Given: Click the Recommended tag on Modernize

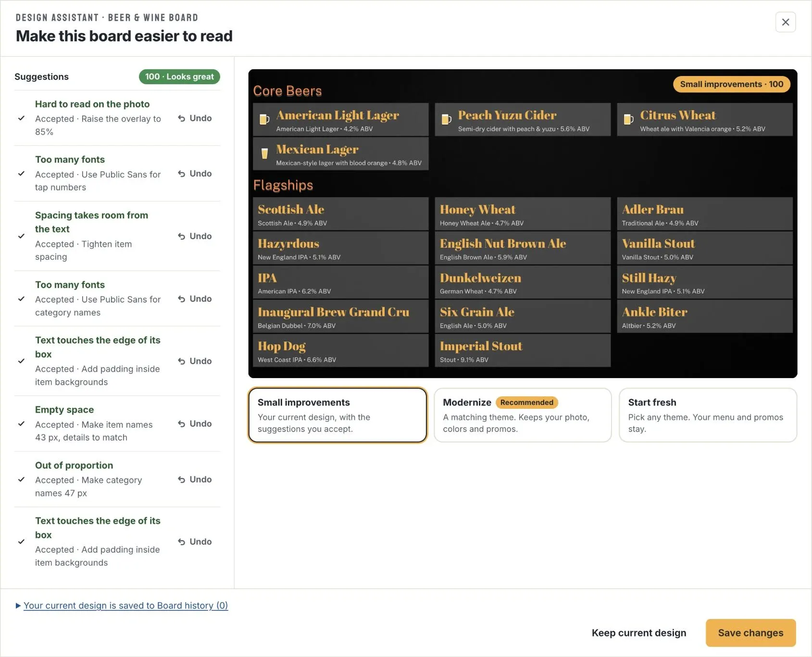Looking at the screenshot, I should (527, 403).
